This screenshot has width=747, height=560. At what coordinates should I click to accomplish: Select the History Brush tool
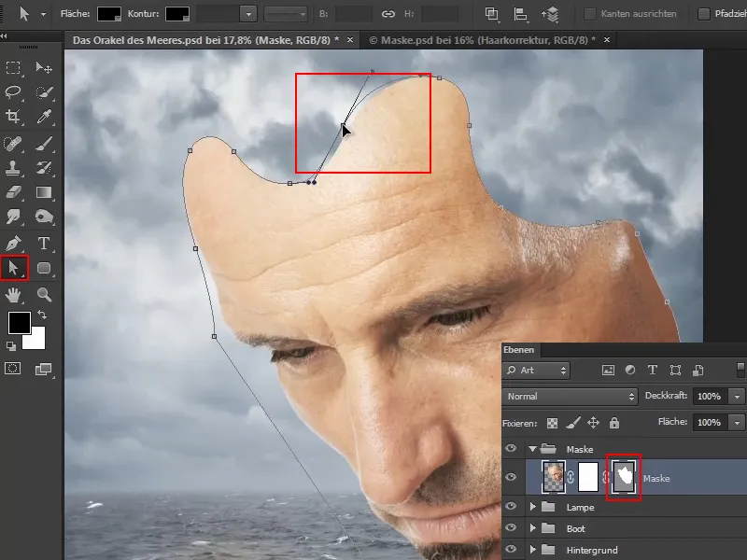pos(44,168)
